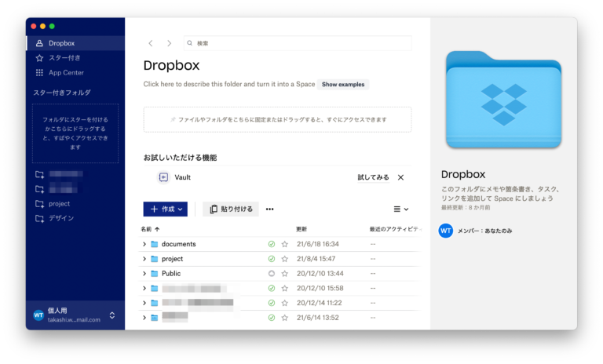This screenshot has height=364, width=603.
Task: Toggle star on the Public folder
Action: (285, 274)
